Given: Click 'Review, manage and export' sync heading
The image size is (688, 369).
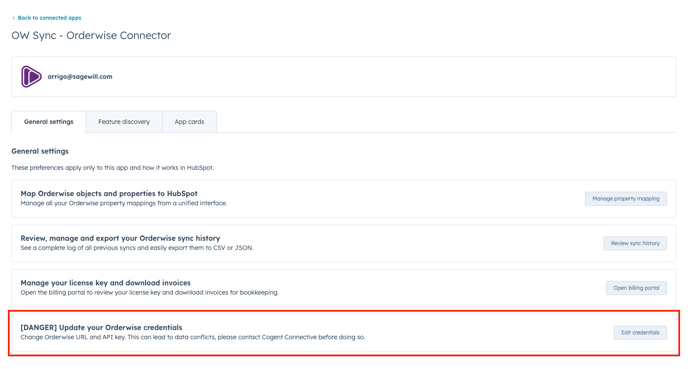Looking at the screenshot, I should point(120,238).
